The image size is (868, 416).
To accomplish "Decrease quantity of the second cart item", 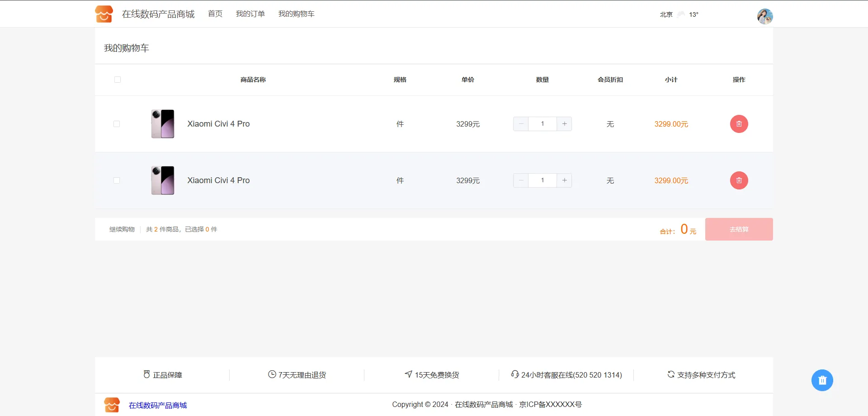I will (x=521, y=180).
